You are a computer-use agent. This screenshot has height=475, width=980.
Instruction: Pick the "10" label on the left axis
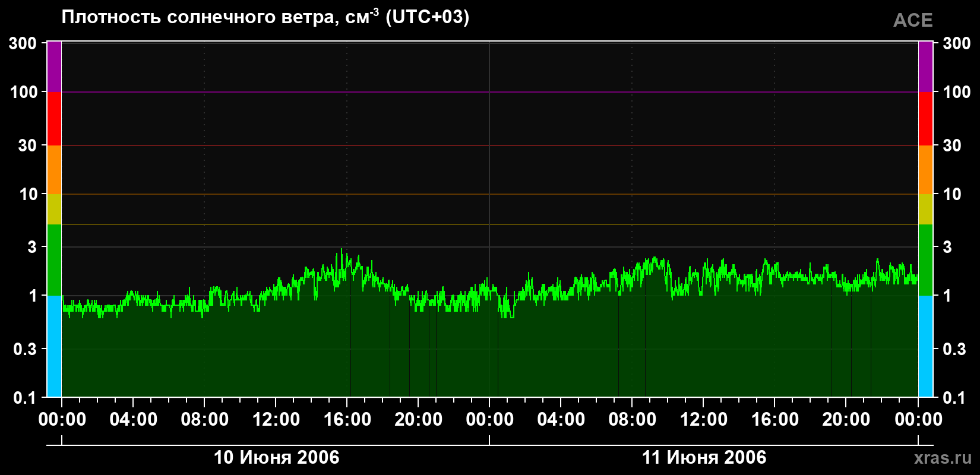point(28,194)
